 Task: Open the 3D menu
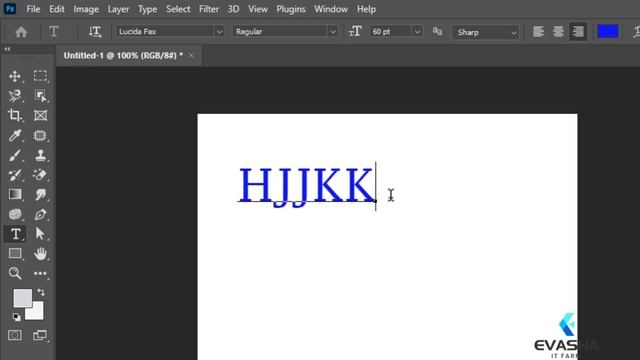point(233,9)
